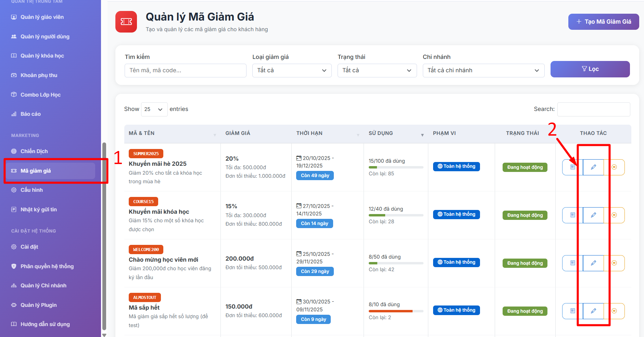View details of WELCOME200 coupon
This screenshot has width=644, height=337.
pos(572,263)
